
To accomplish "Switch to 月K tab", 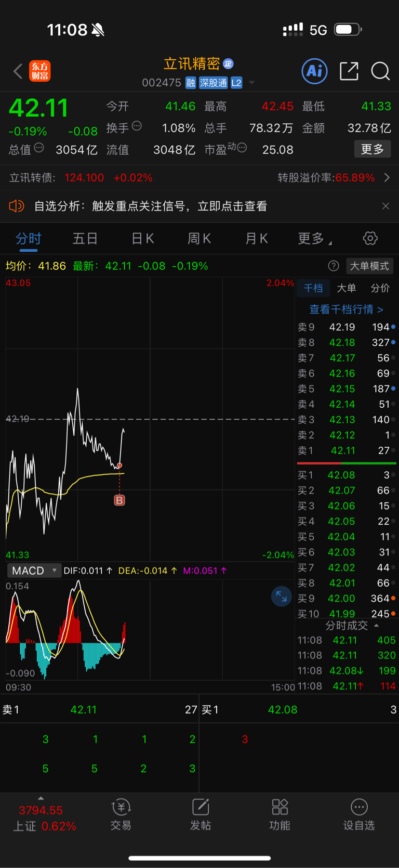I will click(256, 239).
